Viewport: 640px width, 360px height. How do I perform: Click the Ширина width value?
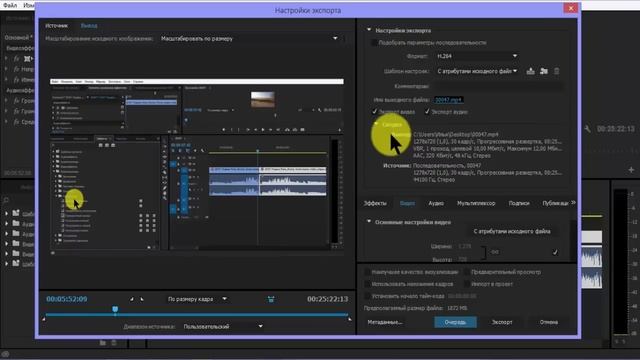(464, 247)
